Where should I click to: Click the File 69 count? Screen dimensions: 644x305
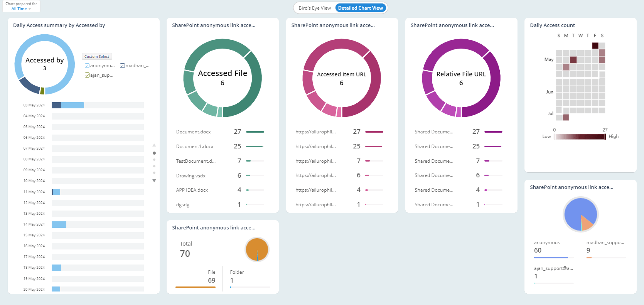[x=212, y=280]
